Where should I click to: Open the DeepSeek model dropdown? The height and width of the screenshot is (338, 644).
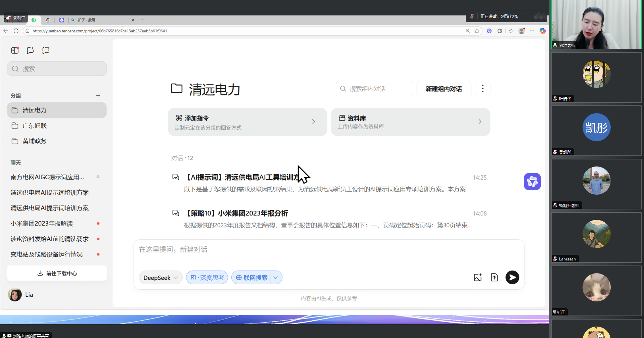click(x=160, y=278)
